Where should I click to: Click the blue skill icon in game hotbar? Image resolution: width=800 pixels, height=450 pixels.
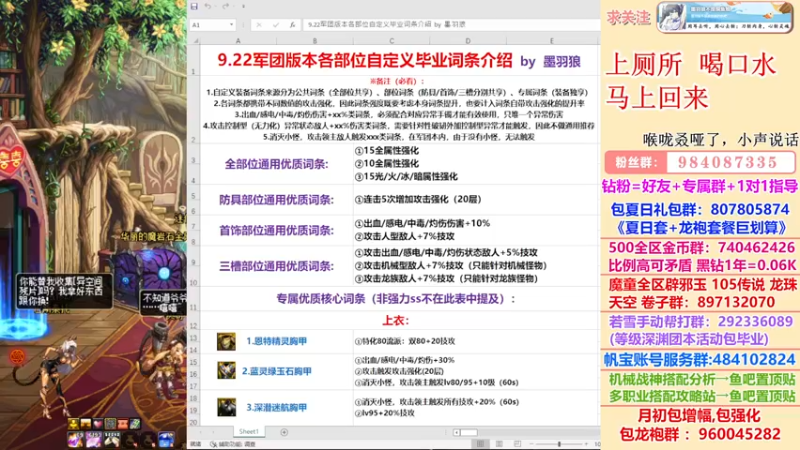165,439
